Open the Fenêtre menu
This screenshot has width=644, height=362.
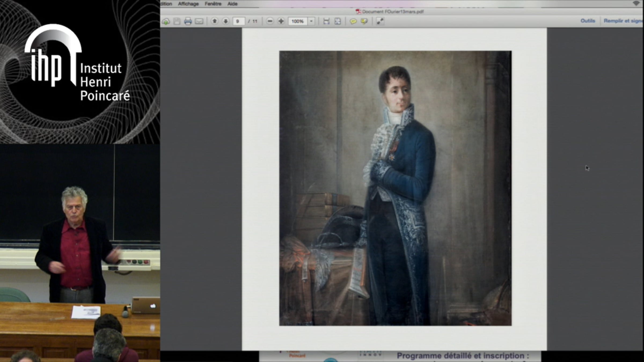coord(213,4)
